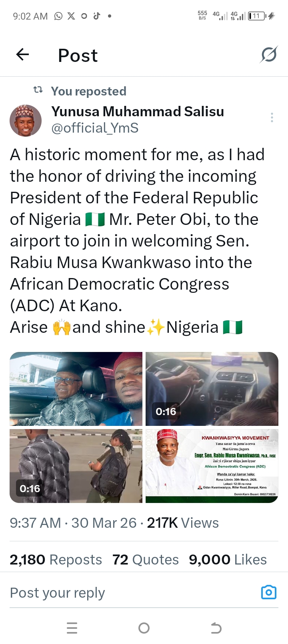Open Yunusa Muhammad Salisu's profile picture
Screen dimensions: 288x644
pyautogui.click(x=26, y=121)
